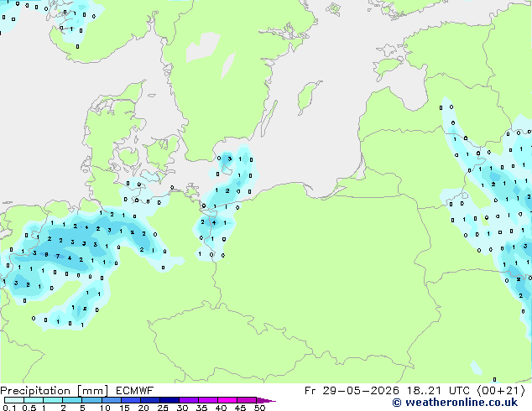Click the precipitation value '7' on map

(x=58, y=257)
